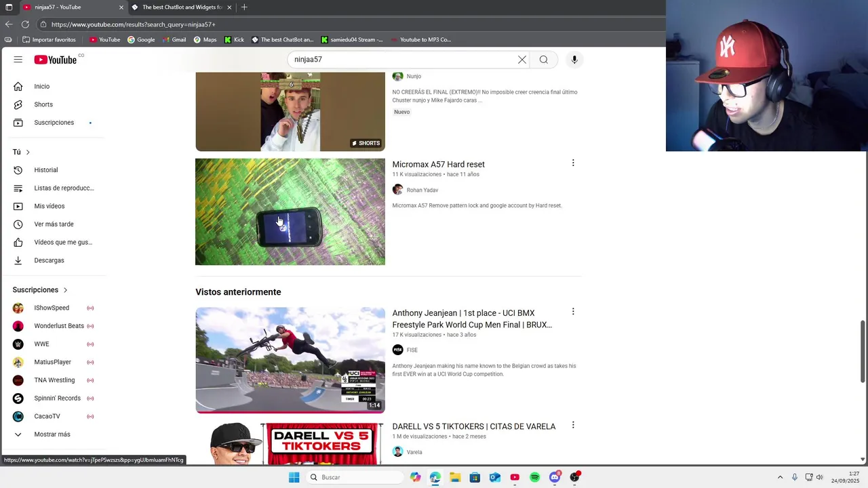868x488 pixels.
Task: Open the Kick bookmark
Action: (234, 39)
